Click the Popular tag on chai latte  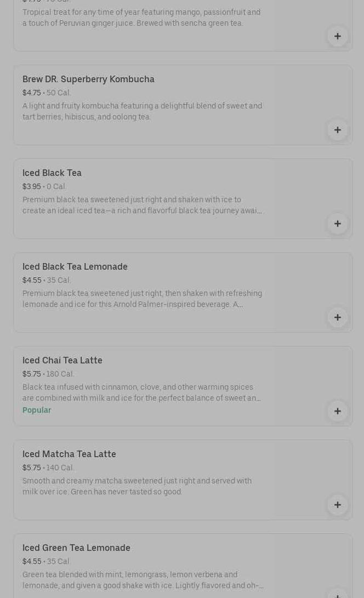click(37, 410)
